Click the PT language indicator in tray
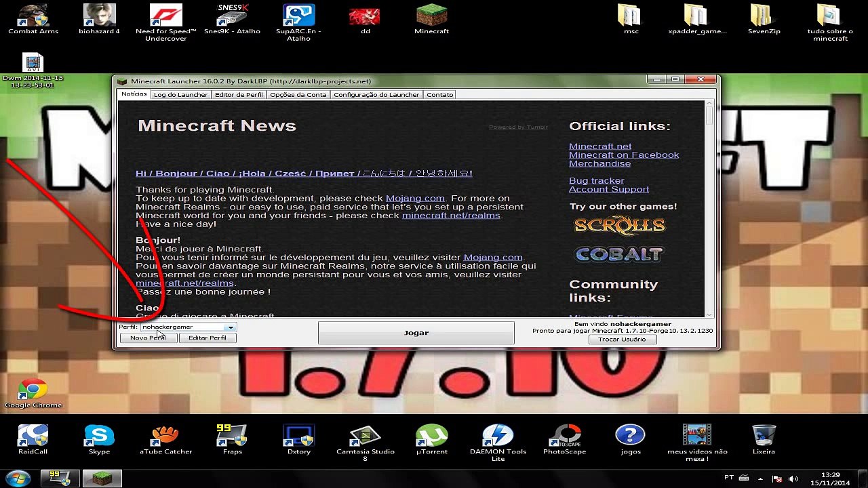The height and width of the screenshot is (488, 868). (729, 478)
